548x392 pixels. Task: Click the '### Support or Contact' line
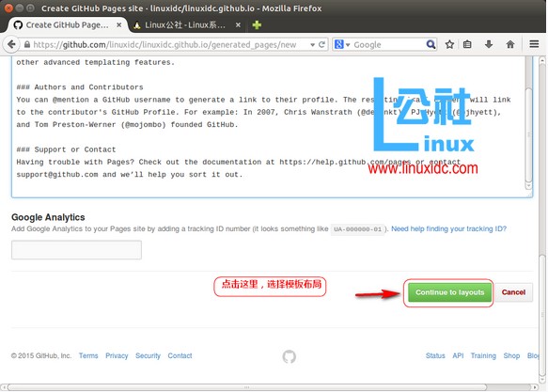click(x=66, y=149)
